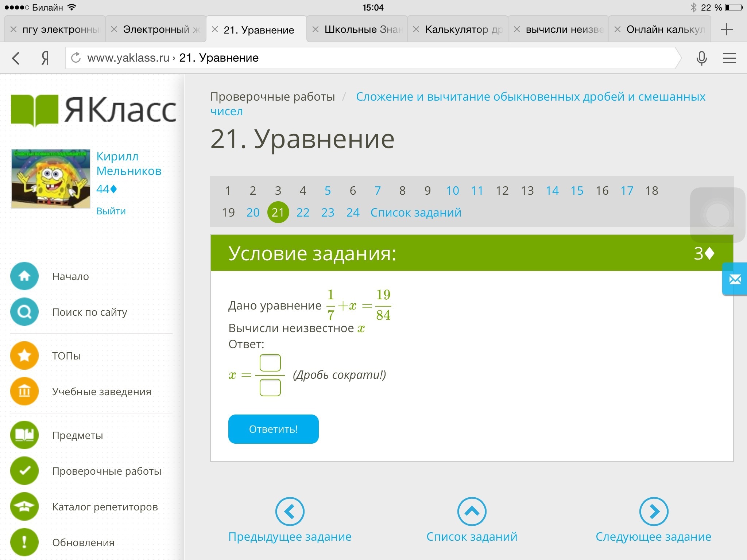Close the пгу электронный tab

click(13, 30)
